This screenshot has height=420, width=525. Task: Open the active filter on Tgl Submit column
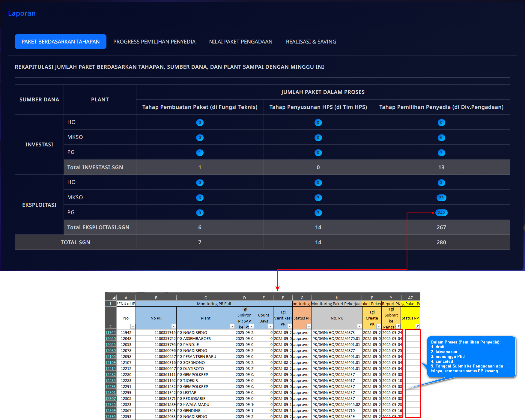[398, 326]
